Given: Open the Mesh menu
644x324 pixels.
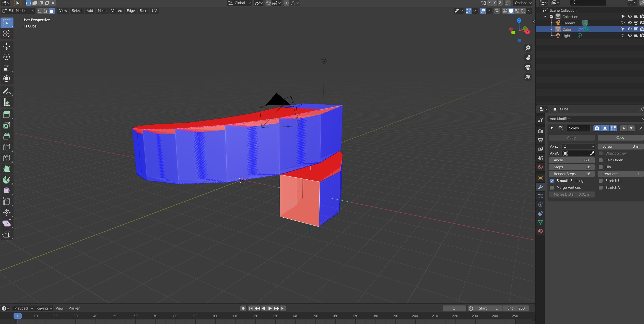Looking at the screenshot, I should 102,11.
